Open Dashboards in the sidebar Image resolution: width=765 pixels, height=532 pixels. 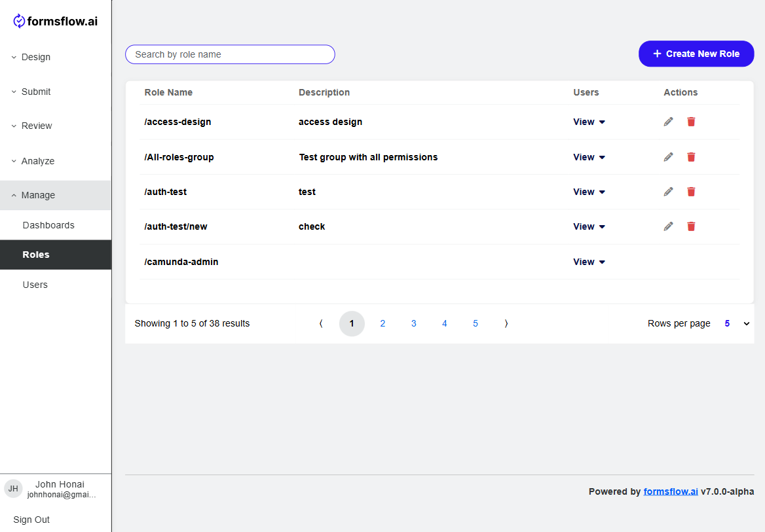point(56,225)
